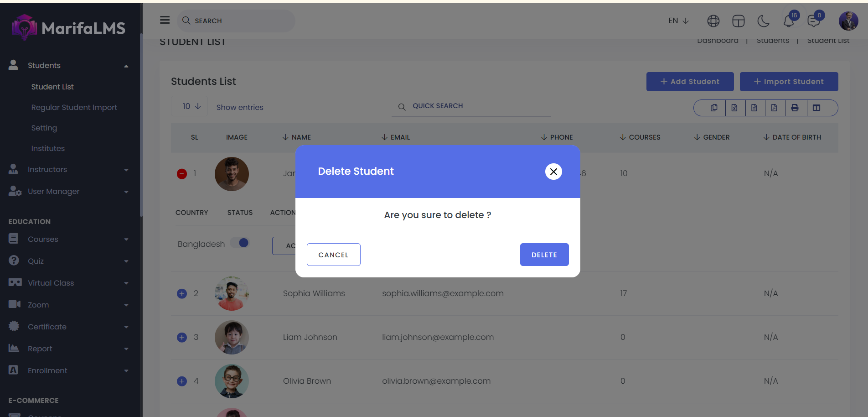The height and width of the screenshot is (417, 868).
Task: Open the chat messages icon
Action: point(813,21)
